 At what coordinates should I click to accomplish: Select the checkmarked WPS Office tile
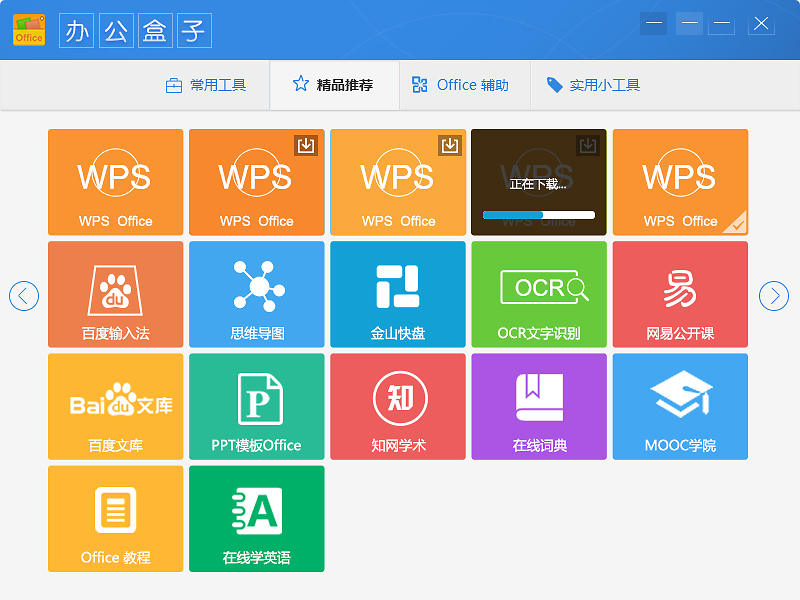[x=680, y=182]
